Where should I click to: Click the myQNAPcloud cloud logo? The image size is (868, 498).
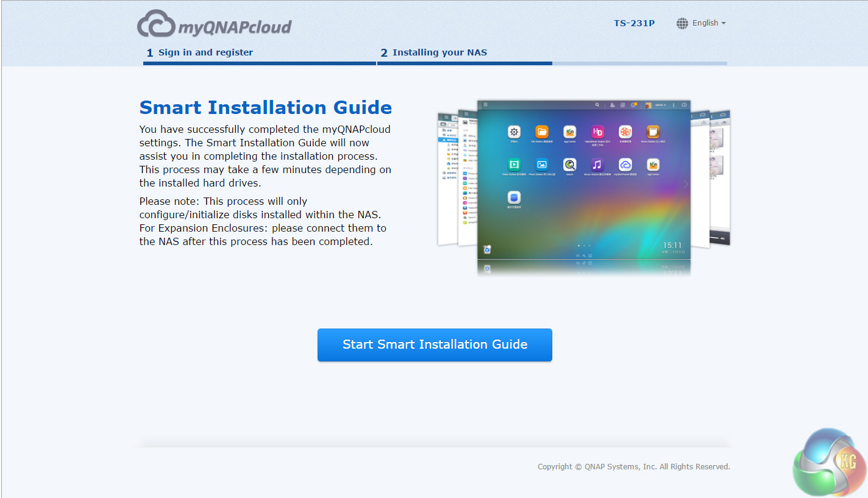[214, 24]
